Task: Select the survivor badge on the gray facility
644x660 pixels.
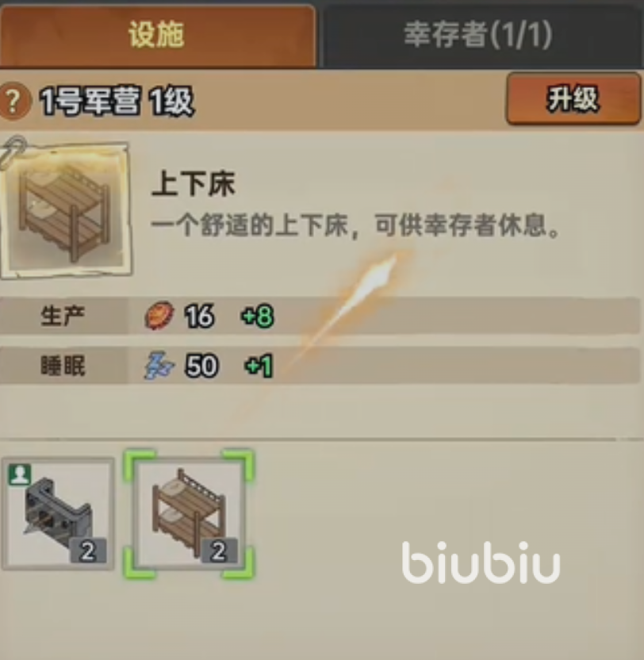Action: pos(20,474)
